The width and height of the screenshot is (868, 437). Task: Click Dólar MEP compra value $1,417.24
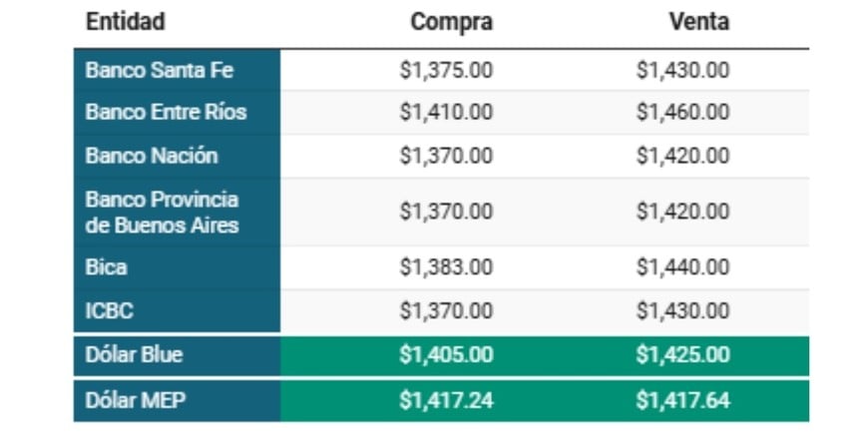point(446,401)
